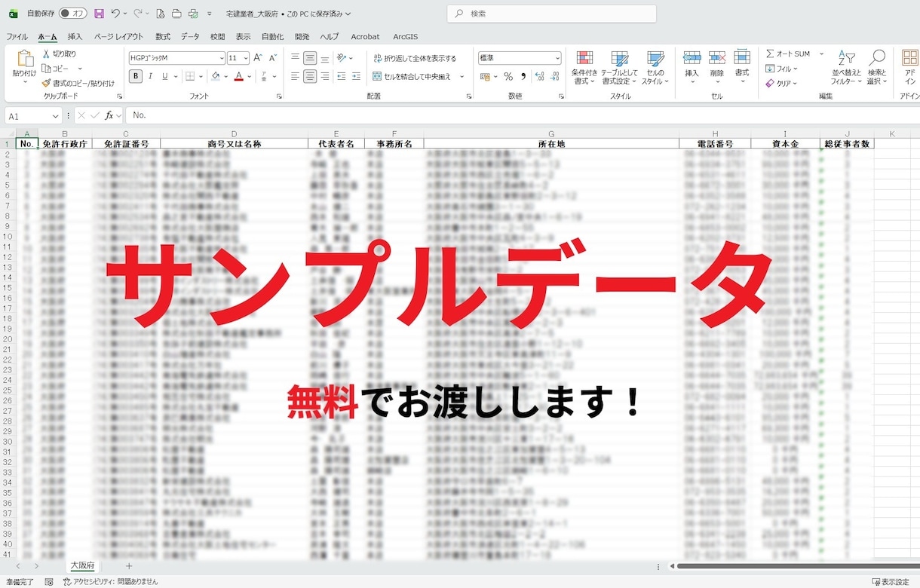The width and height of the screenshot is (920, 588).
Task: Toggle Underline formatting
Action: pyautogui.click(x=164, y=76)
